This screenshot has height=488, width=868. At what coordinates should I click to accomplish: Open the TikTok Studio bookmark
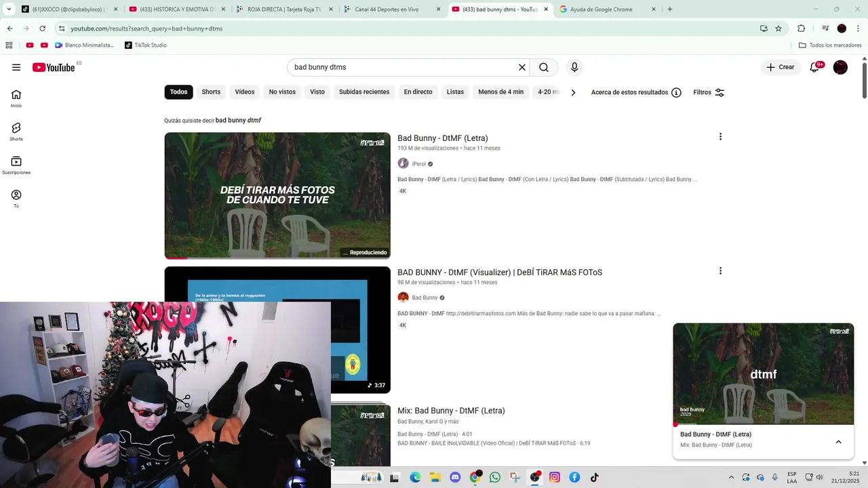[x=146, y=45]
